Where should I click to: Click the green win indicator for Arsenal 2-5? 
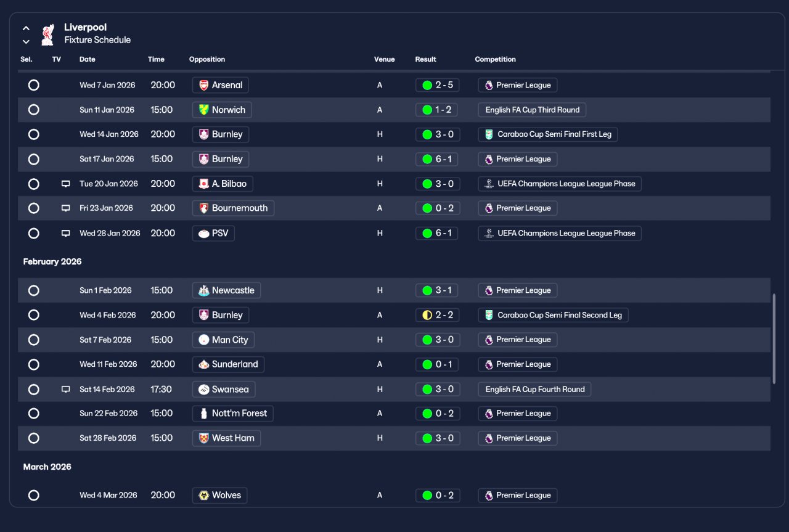[427, 85]
